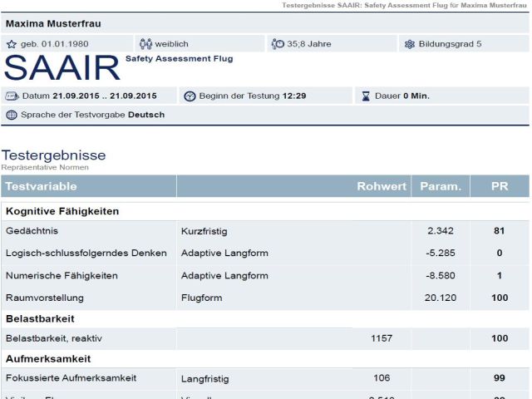Select the Raumvorstellung row label
This screenshot has width=532, height=399.
click(x=44, y=298)
